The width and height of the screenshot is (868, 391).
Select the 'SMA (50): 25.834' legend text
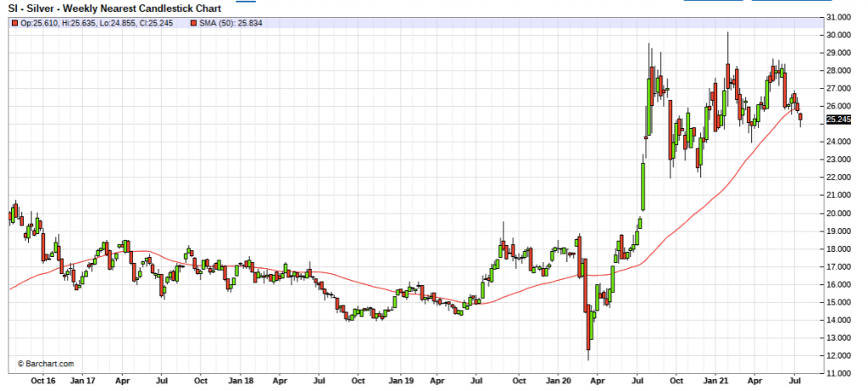pyautogui.click(x=231, y=24)
